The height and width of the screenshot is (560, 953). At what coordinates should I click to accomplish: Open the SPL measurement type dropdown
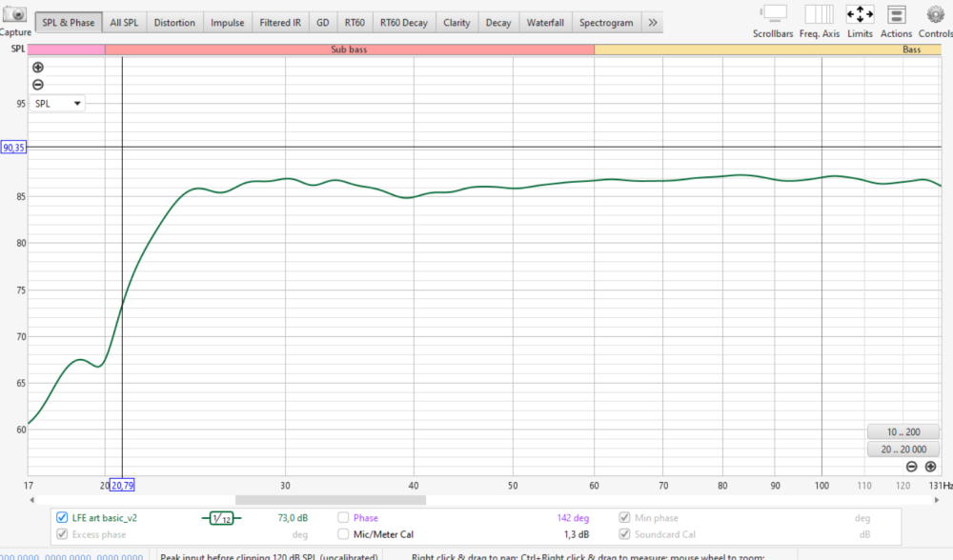point(56,103)
